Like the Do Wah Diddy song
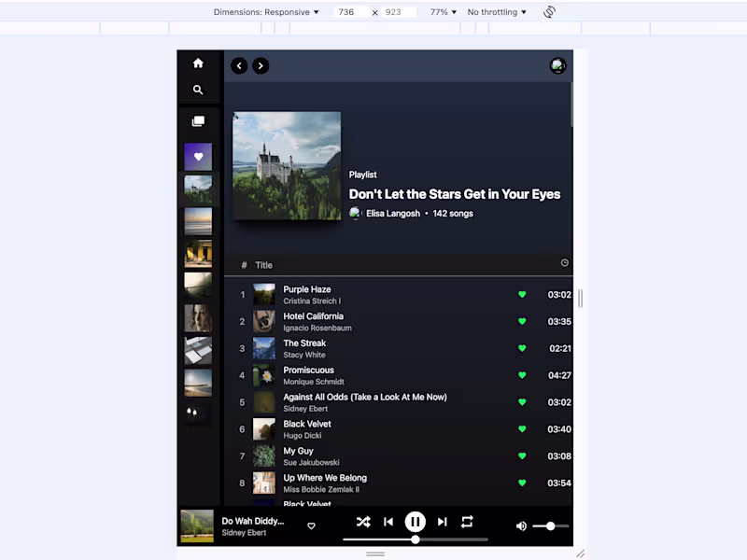 tap(311, 526)
